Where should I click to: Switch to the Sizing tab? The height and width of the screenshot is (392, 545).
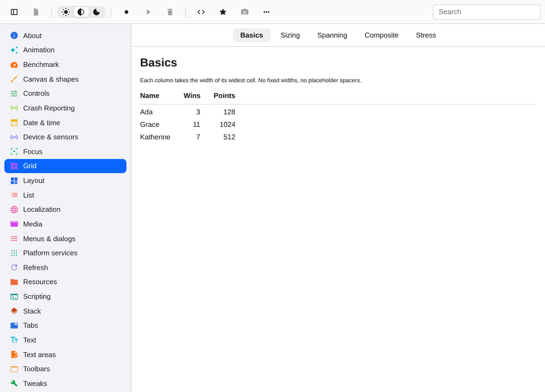[290, 35]
